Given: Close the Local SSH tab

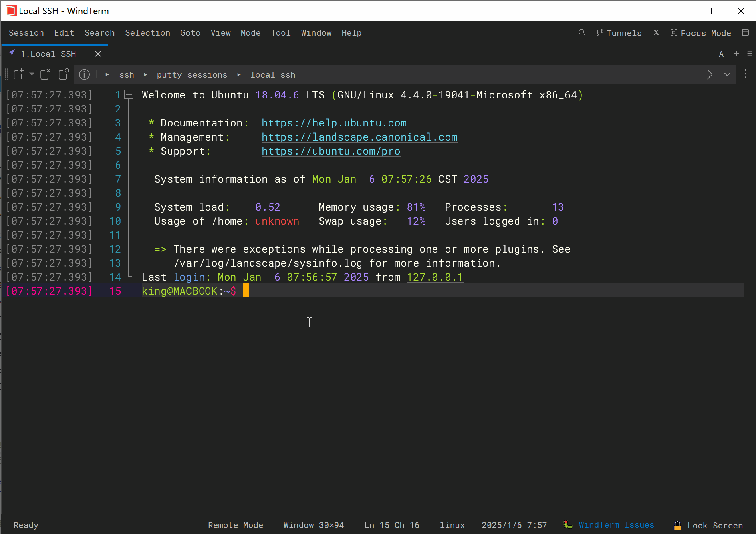Looking at the screenshot, I should (x=98, y=54).
